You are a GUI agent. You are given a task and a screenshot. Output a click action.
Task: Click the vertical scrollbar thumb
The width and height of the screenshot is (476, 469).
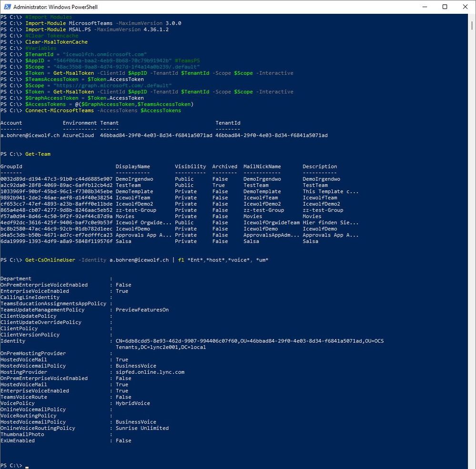tap(472, 26)
